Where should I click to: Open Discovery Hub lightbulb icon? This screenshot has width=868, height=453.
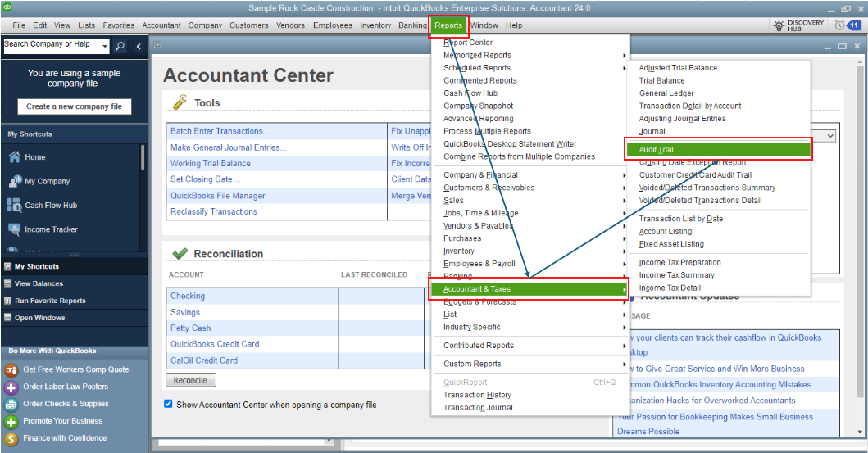[x=779, y=25]
